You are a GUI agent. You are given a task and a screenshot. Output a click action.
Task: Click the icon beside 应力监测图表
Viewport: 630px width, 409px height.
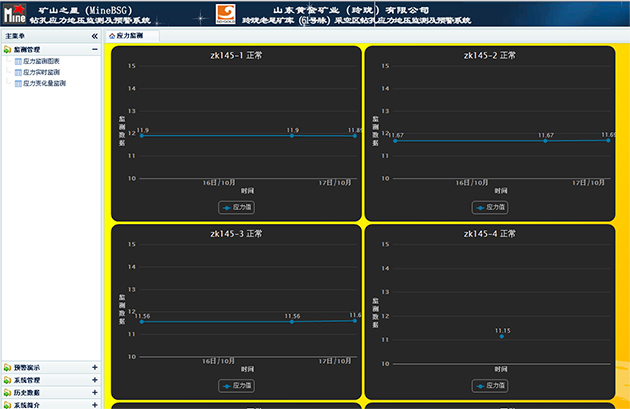click(18, 61)
